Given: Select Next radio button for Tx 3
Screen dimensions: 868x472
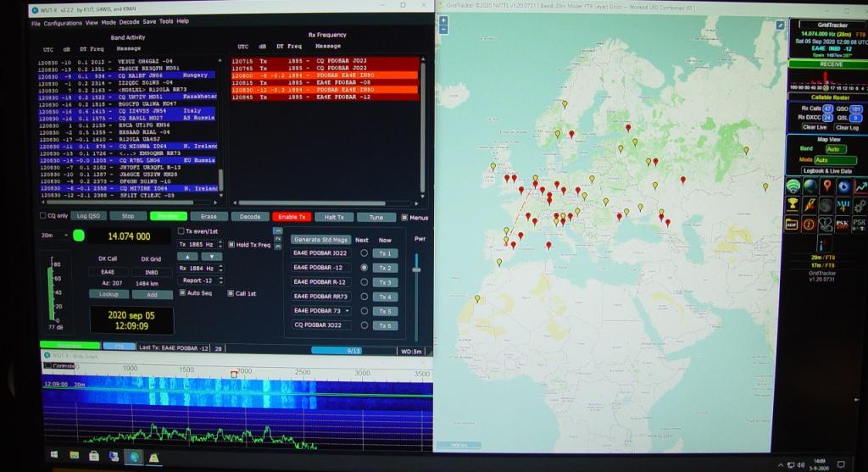Looking at the screenshot, I should coord(364,281).
